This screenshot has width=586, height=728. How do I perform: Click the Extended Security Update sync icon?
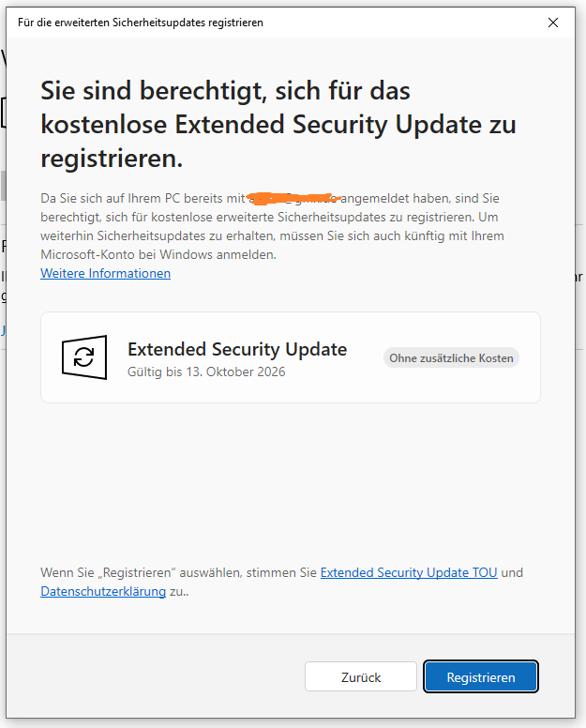(x=84, y=357)
